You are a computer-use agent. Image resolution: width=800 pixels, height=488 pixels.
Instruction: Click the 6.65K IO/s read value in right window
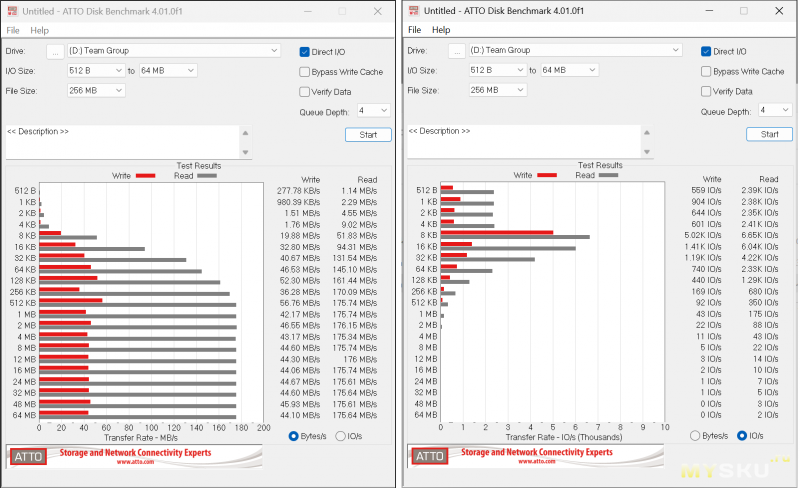coord(760,235)
